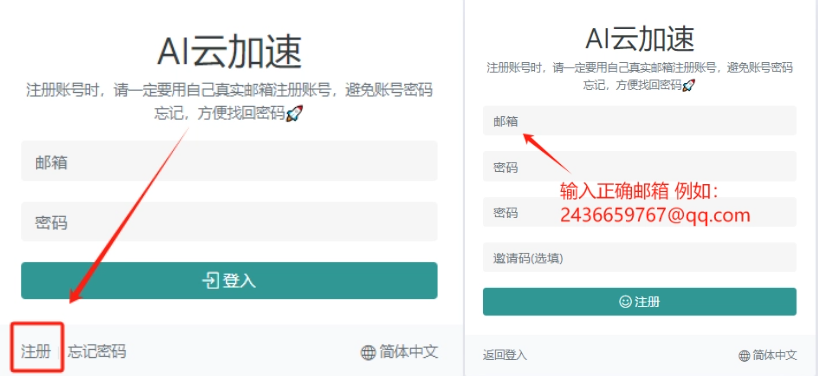The height and width of the screenshot is (376, 819).
Task: Click the globe icon on the registration form
Action: tap(744, 356)
